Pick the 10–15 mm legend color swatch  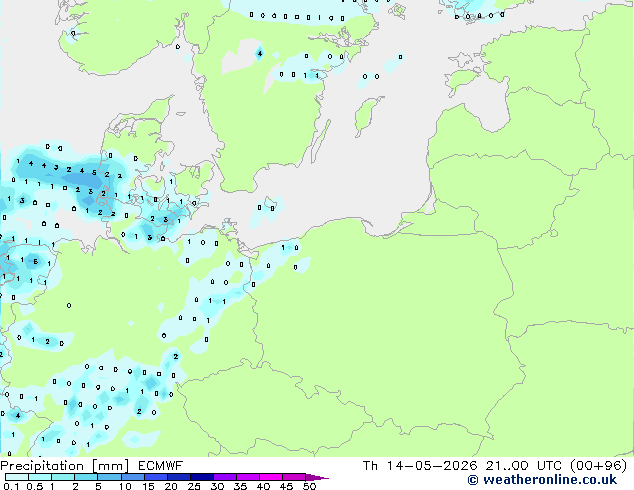coord(132,477)
